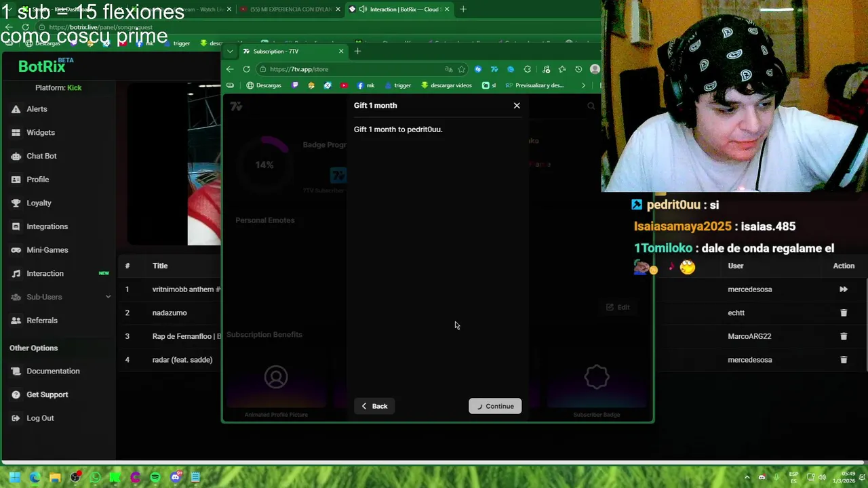
Task: Close the Gift 1 month dialog
Action: 517,105
